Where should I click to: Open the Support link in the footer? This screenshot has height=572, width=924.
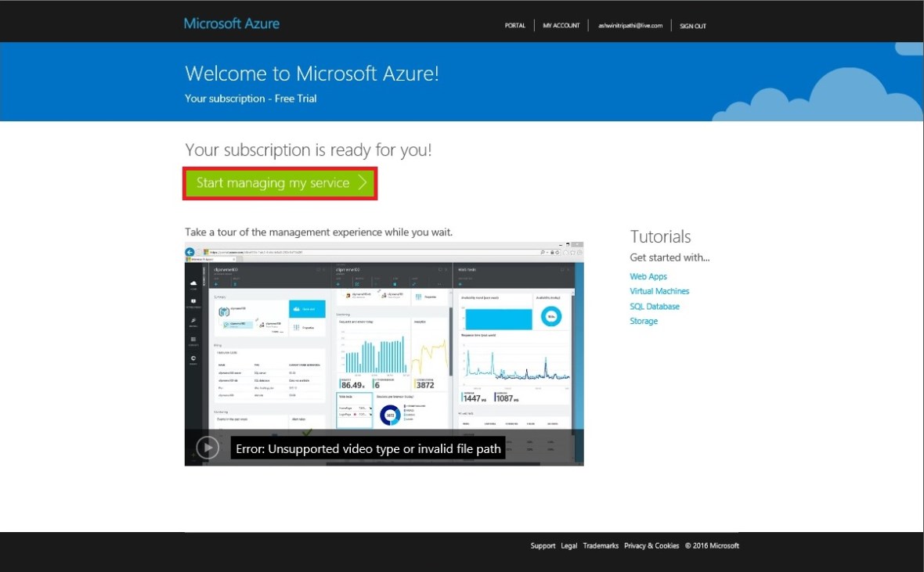click(x=543, y=545)
